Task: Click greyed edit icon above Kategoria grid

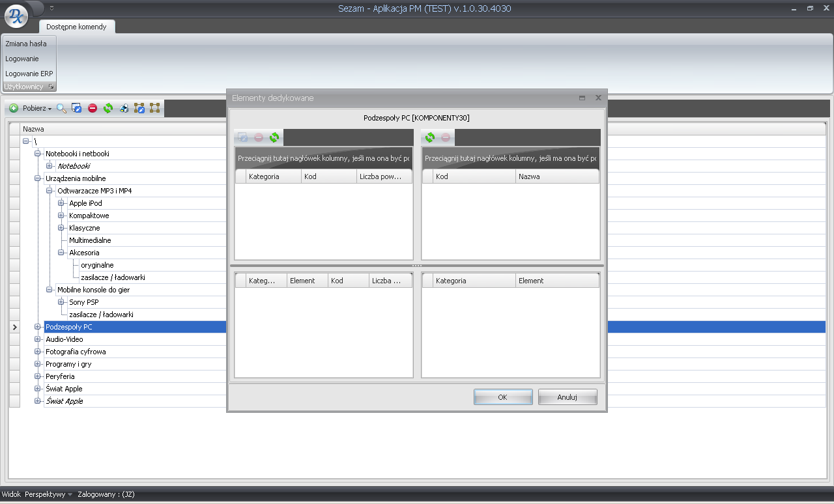Action: tap(243, 137)
